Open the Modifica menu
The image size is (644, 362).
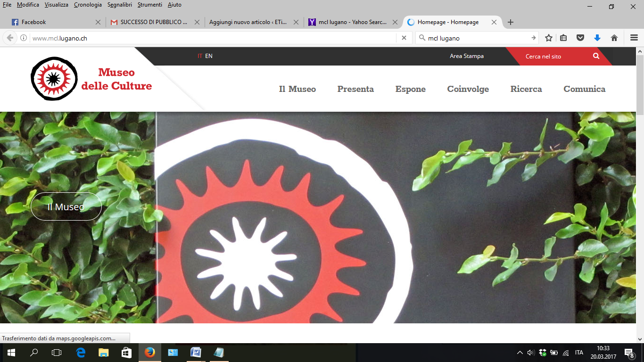(28, 5)
